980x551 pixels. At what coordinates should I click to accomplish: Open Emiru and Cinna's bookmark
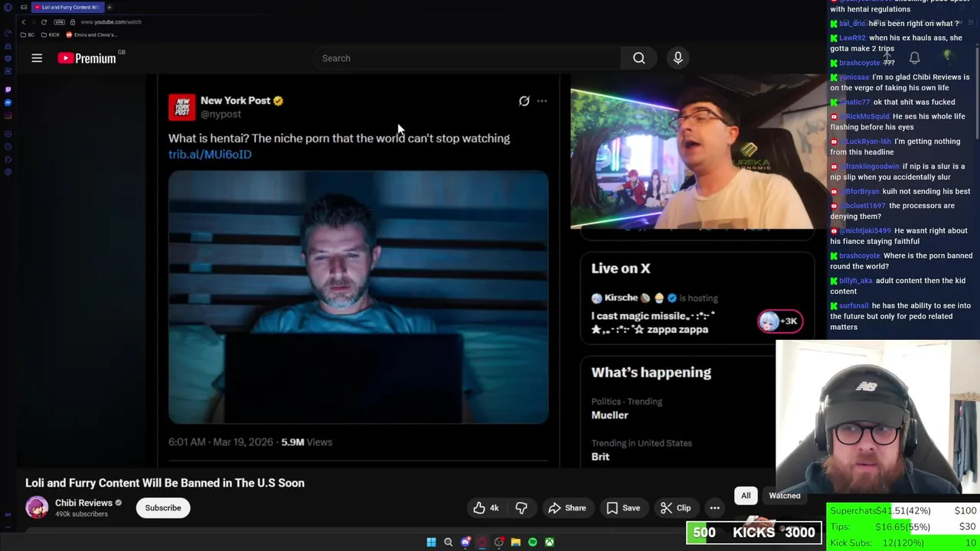pyautogui.click(x=92, y=35)
